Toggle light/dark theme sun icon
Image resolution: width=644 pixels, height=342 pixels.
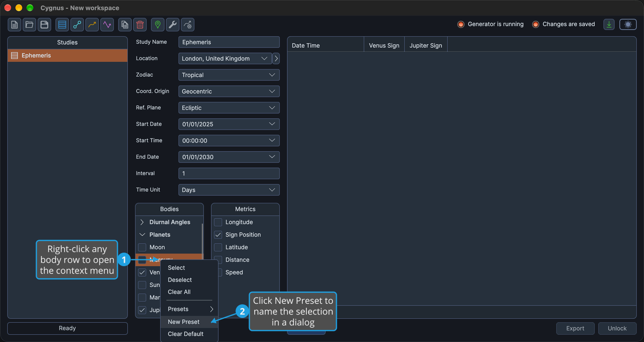(x=628, y=25)
